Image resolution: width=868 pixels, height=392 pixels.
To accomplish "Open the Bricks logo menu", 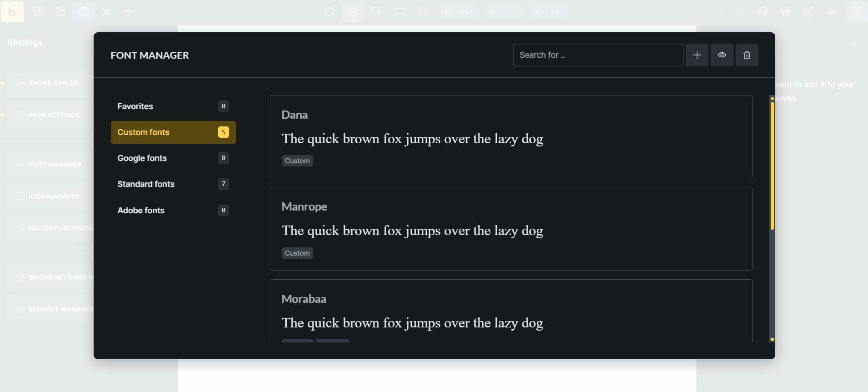I will 12,11.
